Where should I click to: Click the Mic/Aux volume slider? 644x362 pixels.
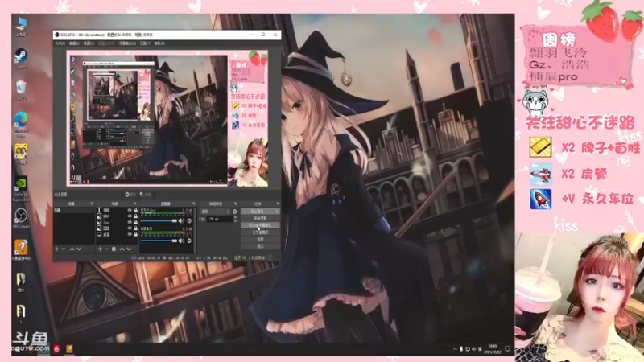tap(159, 220)
